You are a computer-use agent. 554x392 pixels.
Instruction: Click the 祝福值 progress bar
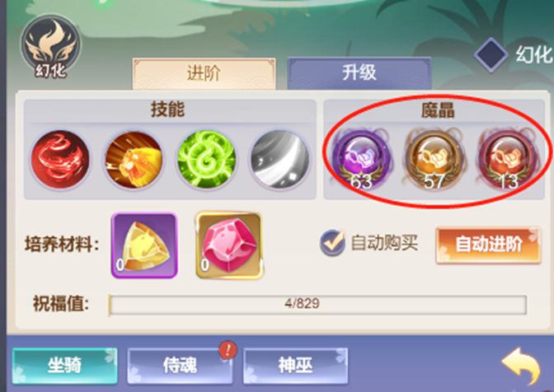(x=317, y=305)
